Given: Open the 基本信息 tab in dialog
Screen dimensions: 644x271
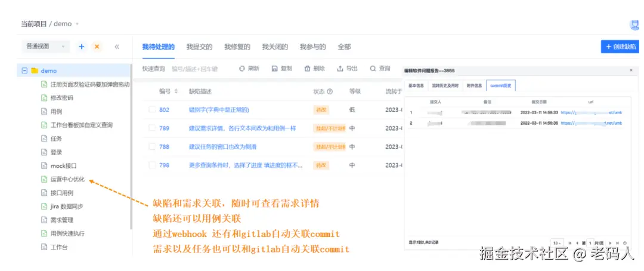Looking at the screenshot, I should coord(416,86).
